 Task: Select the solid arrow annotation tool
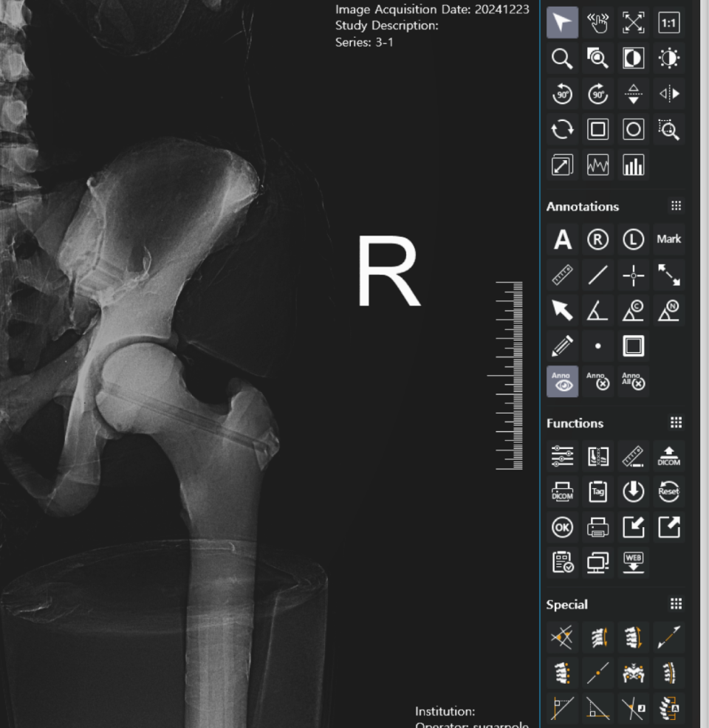[x=562, y=311]
